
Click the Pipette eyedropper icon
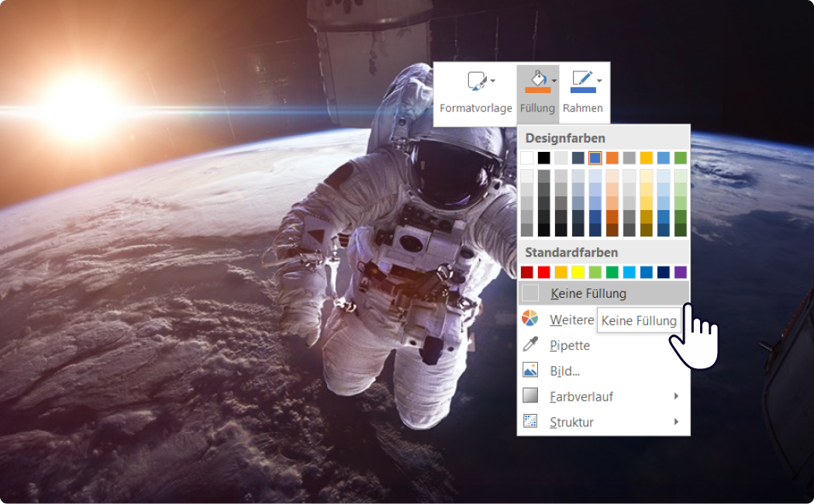tap(530, 343)
